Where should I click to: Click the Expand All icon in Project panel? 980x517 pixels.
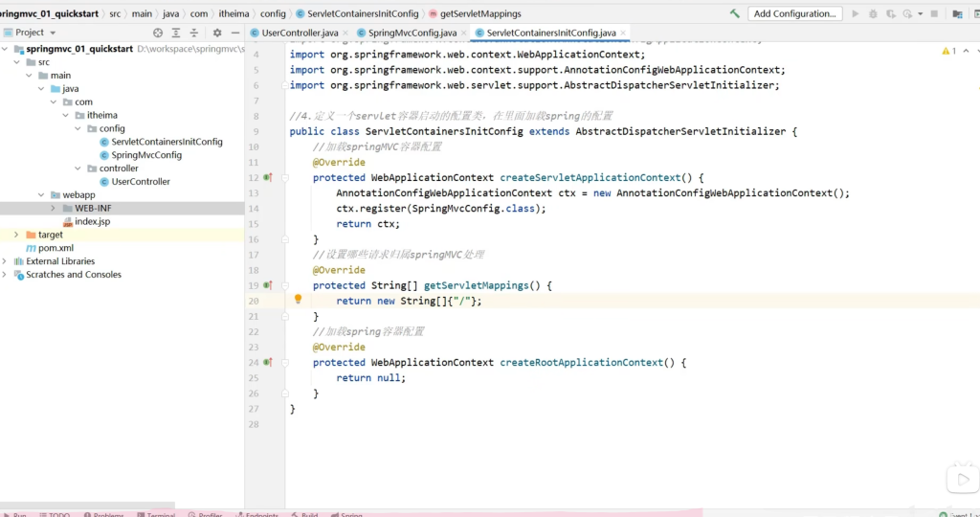pos(177,33)
